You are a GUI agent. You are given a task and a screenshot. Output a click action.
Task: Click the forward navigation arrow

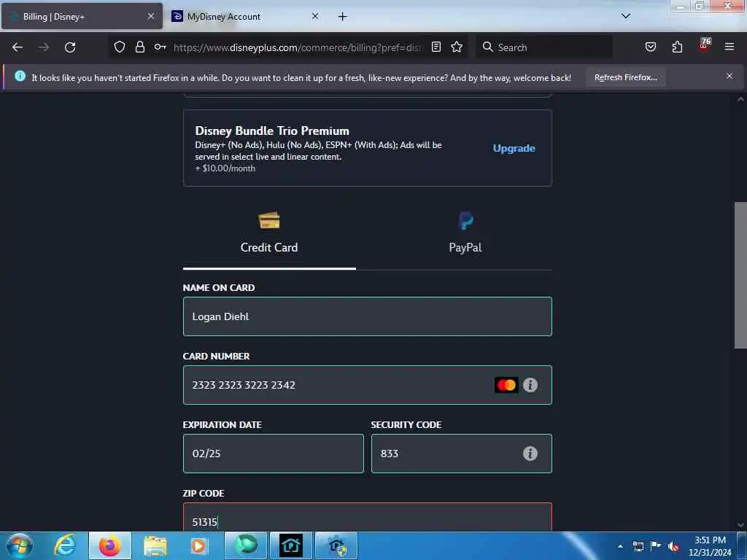click(x=44, y=47)
